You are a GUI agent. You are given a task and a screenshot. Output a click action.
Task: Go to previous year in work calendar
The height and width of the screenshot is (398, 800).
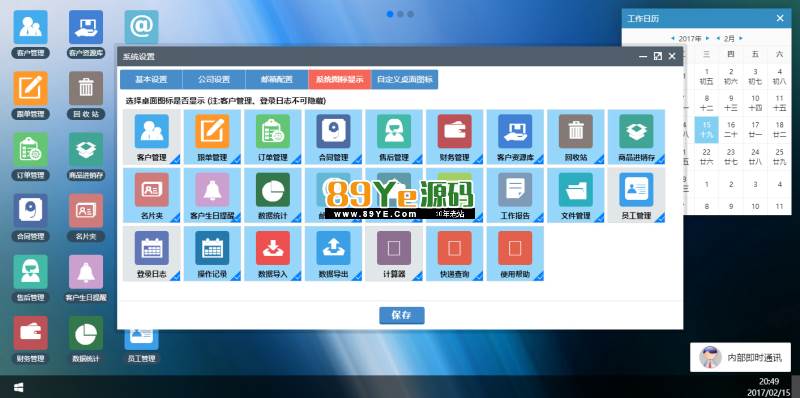[x=672, y=38]
